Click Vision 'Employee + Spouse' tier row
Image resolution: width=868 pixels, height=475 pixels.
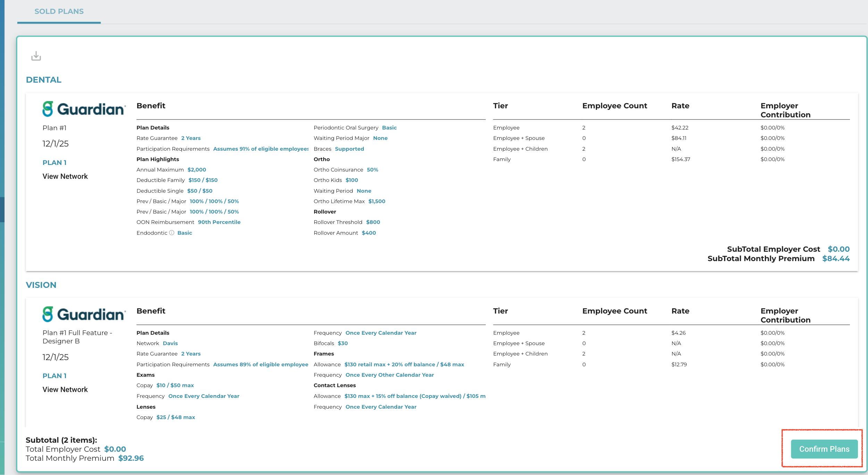tap(671, 343)
